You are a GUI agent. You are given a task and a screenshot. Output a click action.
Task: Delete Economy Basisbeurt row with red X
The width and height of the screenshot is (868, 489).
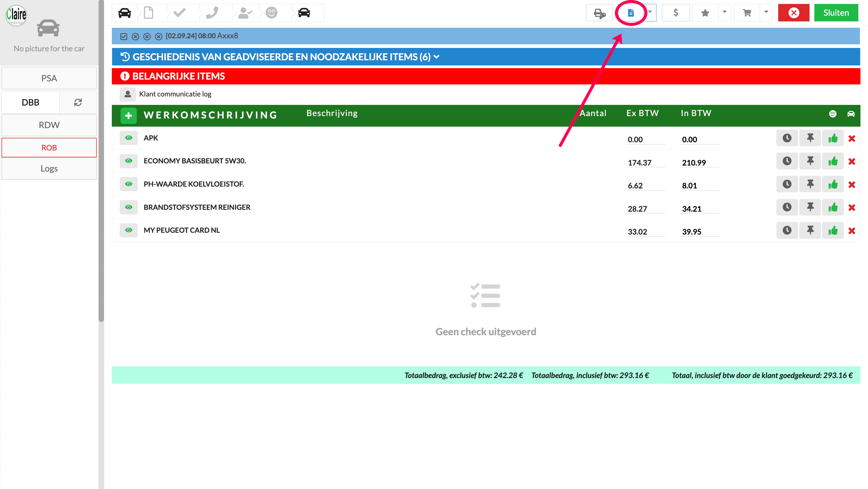click(851, 161)
